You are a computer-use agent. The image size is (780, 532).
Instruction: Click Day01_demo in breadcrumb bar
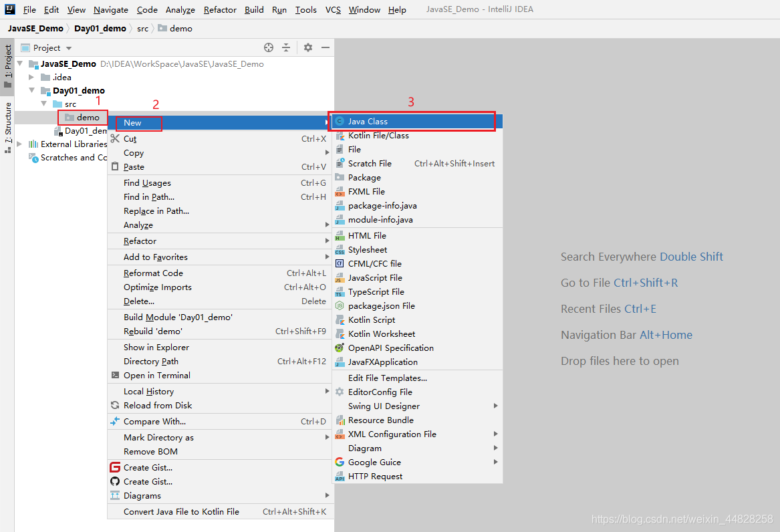[100, 28]
